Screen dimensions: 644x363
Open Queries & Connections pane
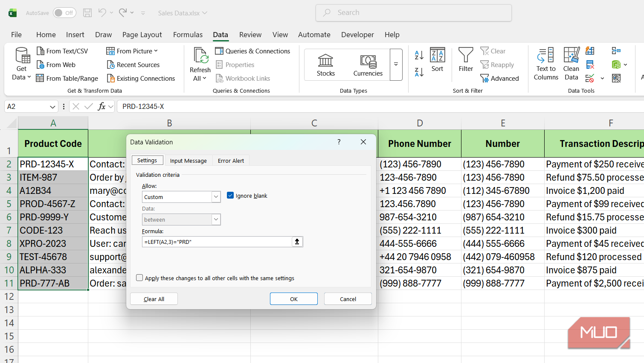[x=252, y=51]
